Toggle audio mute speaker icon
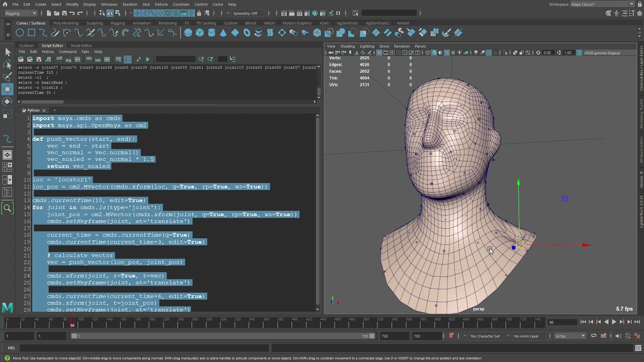This screenshot has height=362, width=644. click(618, 336)
